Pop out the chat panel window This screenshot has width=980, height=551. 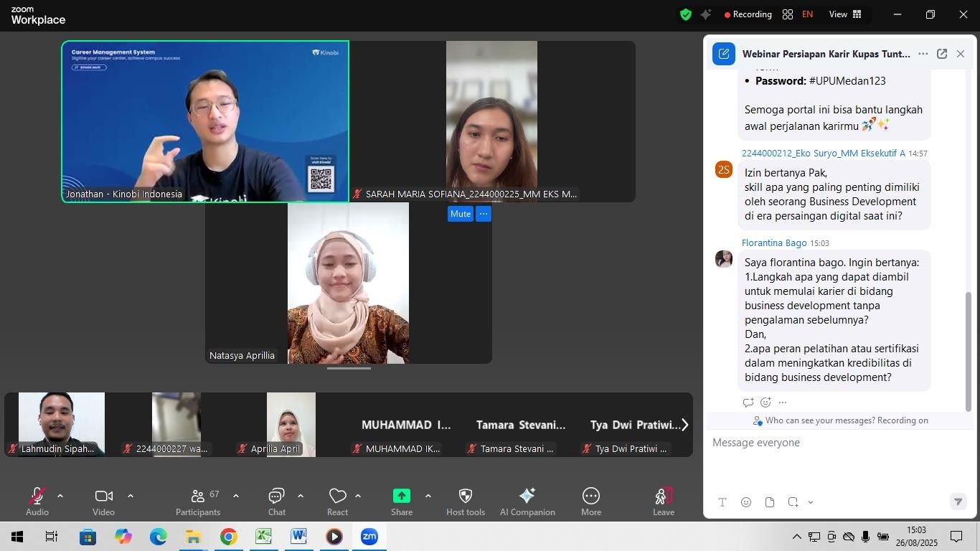(942, 54)
